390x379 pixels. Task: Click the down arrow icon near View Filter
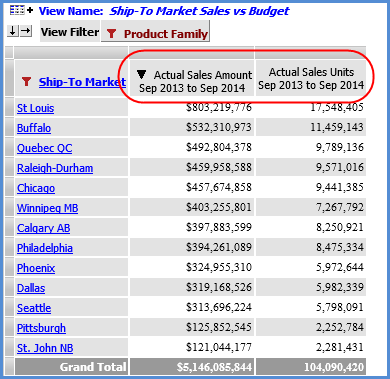pyautogui.click(x=13, y=31)
